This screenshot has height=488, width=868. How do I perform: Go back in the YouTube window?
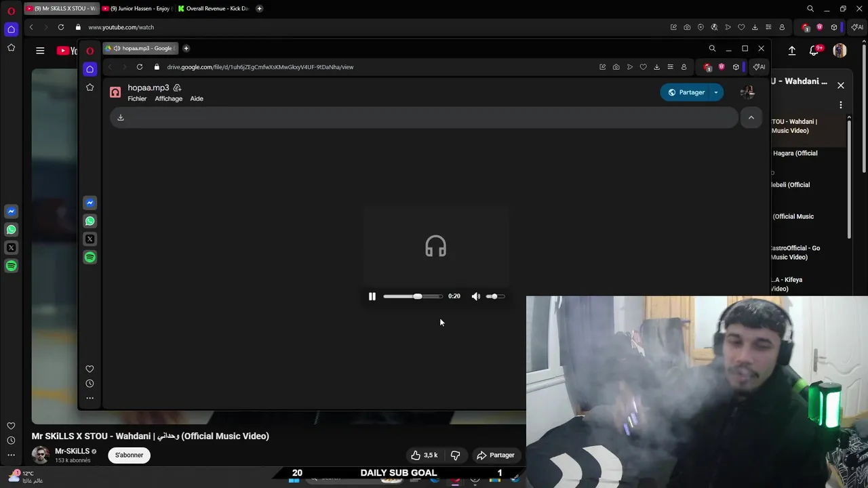point(31,27)
